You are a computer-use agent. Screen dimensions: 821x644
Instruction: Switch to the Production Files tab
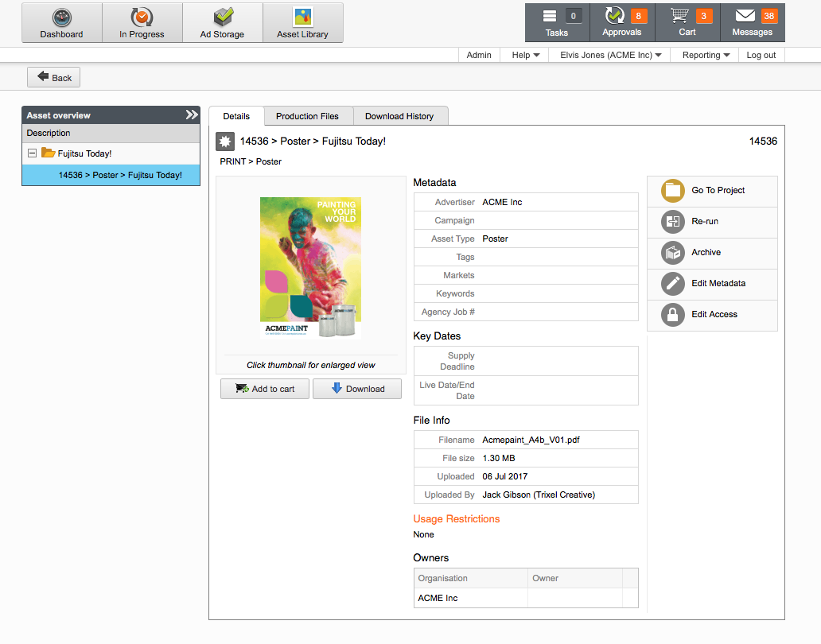tap(307, 116)
